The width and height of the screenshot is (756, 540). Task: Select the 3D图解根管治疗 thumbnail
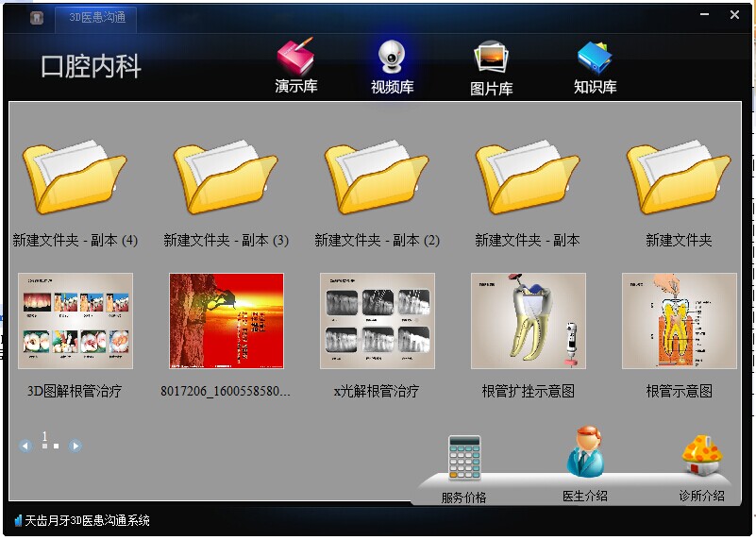pos(76,321)
